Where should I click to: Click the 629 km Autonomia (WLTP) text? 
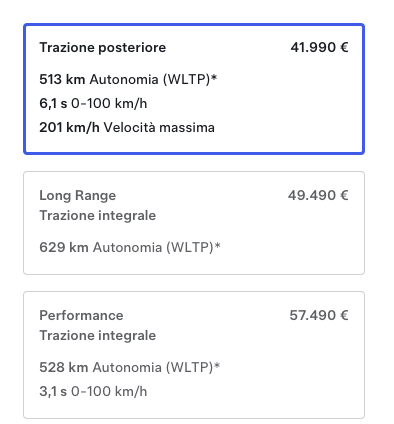pos(130,247)
